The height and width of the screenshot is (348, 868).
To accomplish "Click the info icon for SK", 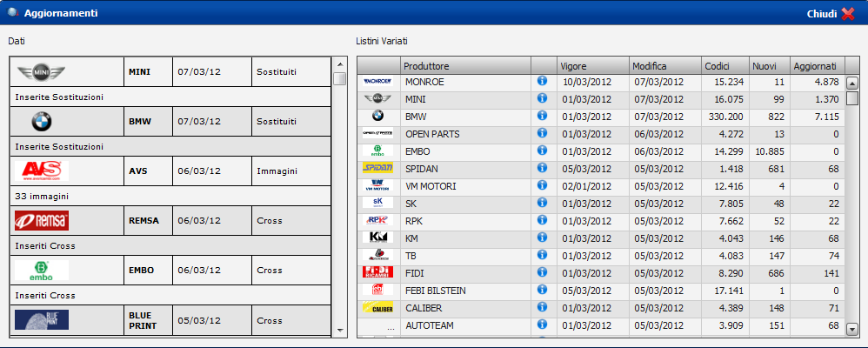I will [542, 202].
